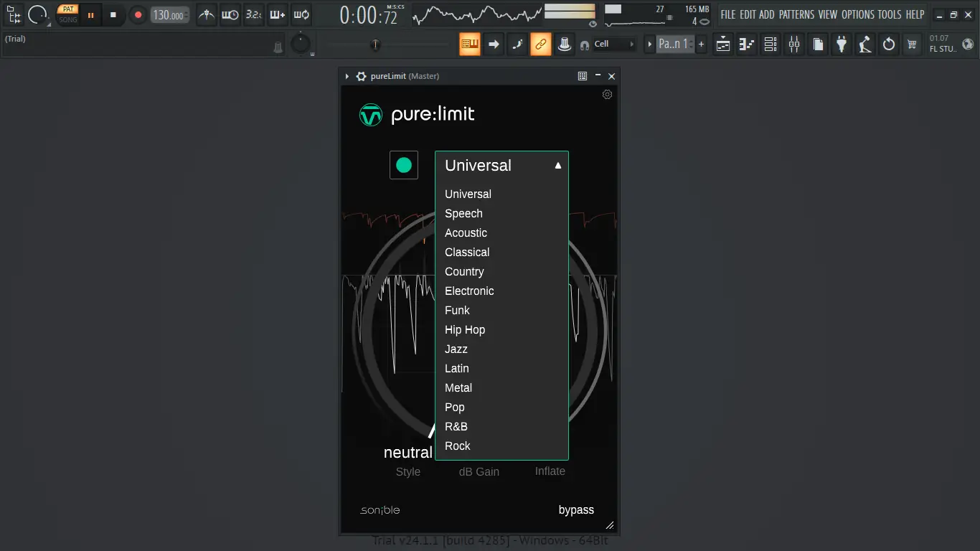Open the shopping cart content library
The image size is (980, 551).
click(912, 44)
